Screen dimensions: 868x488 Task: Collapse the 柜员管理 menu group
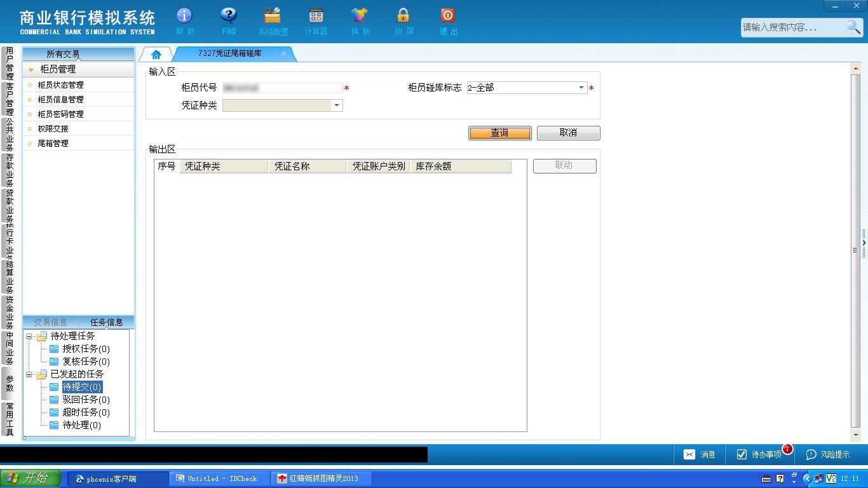coord(79,69)
